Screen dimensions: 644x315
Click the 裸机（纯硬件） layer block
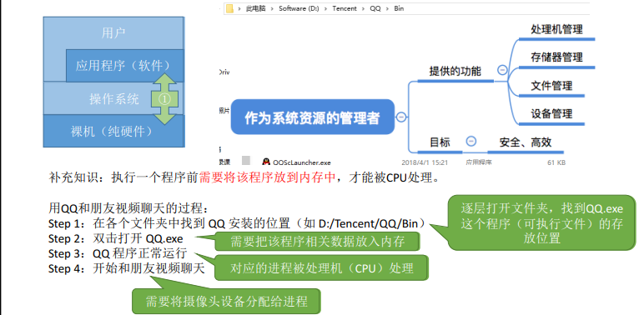[x=113, y=131]
